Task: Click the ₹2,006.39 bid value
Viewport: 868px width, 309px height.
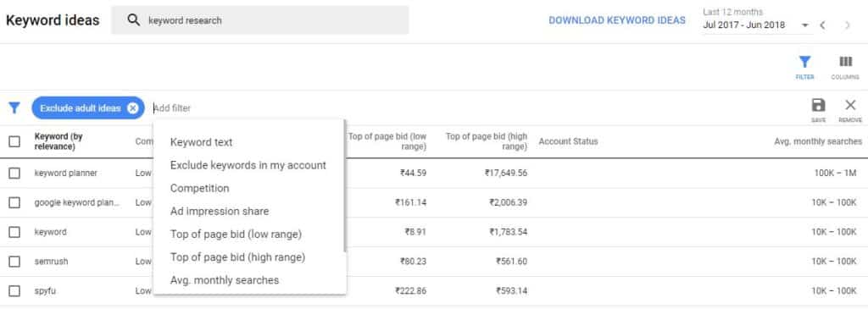Action: click(x=509, y=202)
